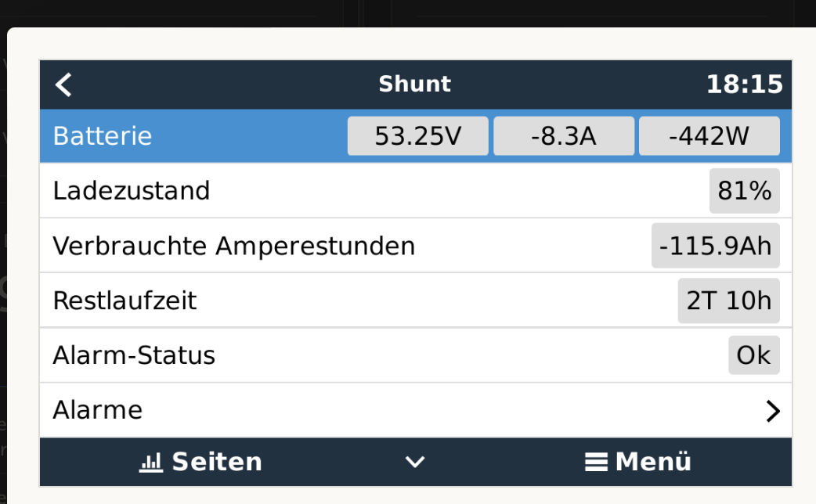Click the 81% state of charge value
This screenshot has width=816, height=504.
click(x=744, y=191)
